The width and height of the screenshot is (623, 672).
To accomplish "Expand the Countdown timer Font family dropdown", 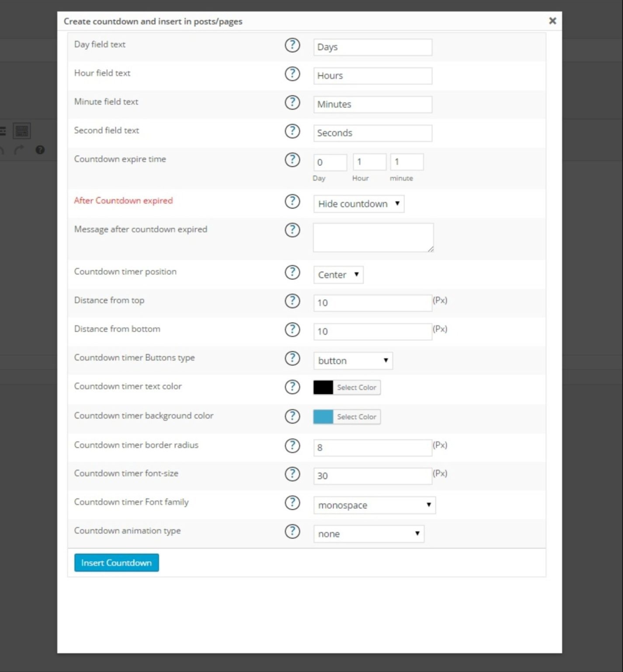I will pos(374,505).
